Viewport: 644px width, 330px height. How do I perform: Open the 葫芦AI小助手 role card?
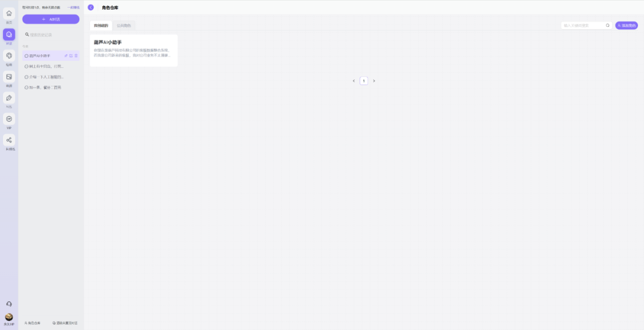point(134,51)
